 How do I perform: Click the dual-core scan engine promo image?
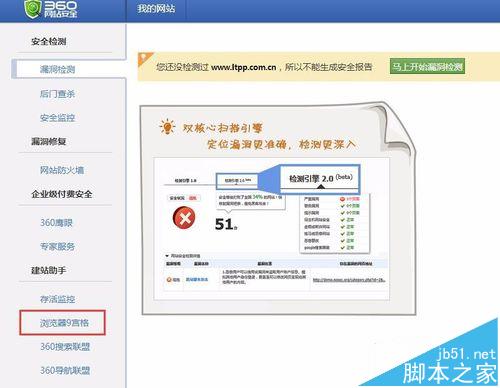(278, 208)
